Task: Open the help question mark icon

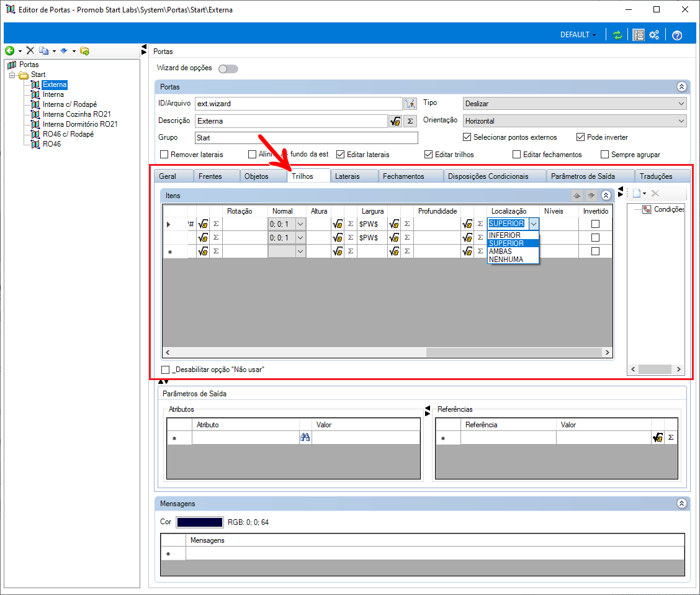Action: [x=677, y=35]
